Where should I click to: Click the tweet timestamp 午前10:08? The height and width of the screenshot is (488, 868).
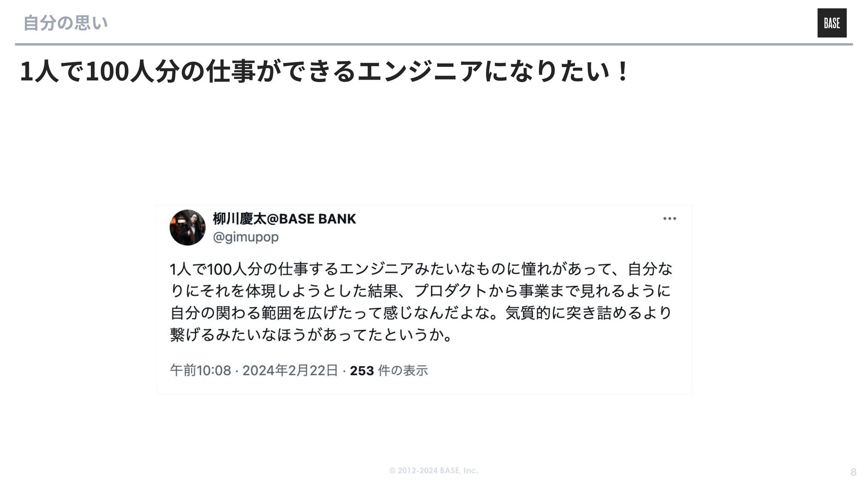(x=201, y=371)
